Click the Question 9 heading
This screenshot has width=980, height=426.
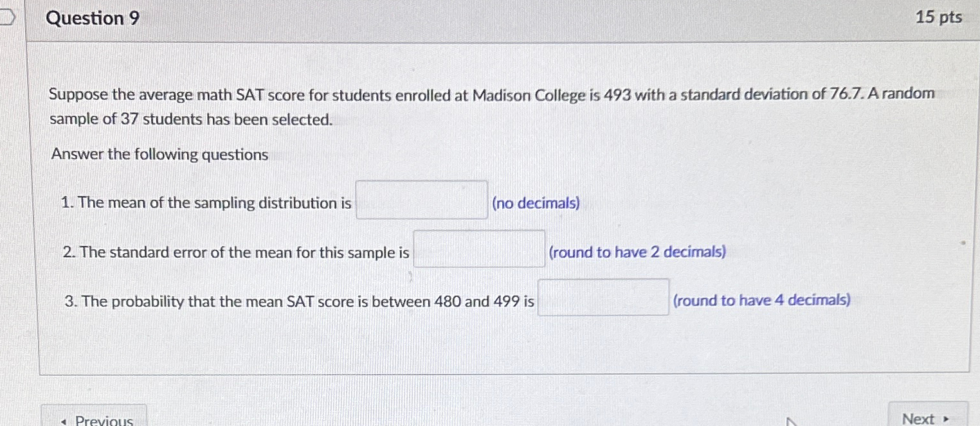pos(93,19)
